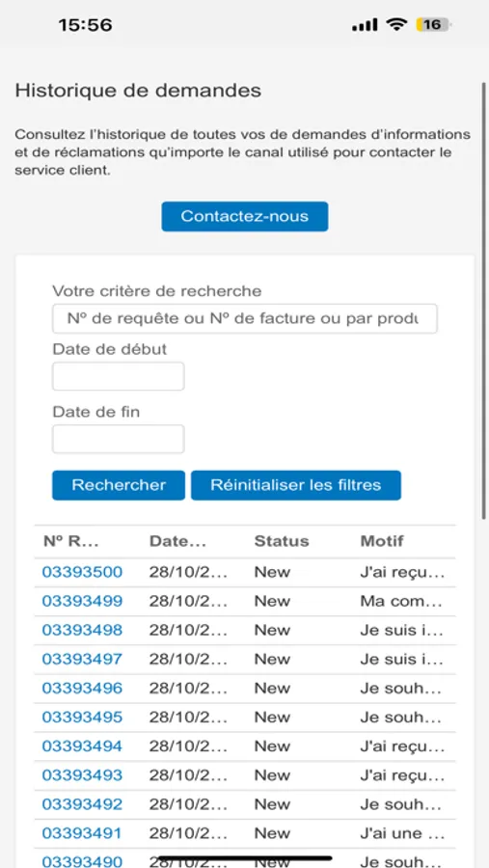Open request 03393499
The image size is (489, 868).
[82, 601]
